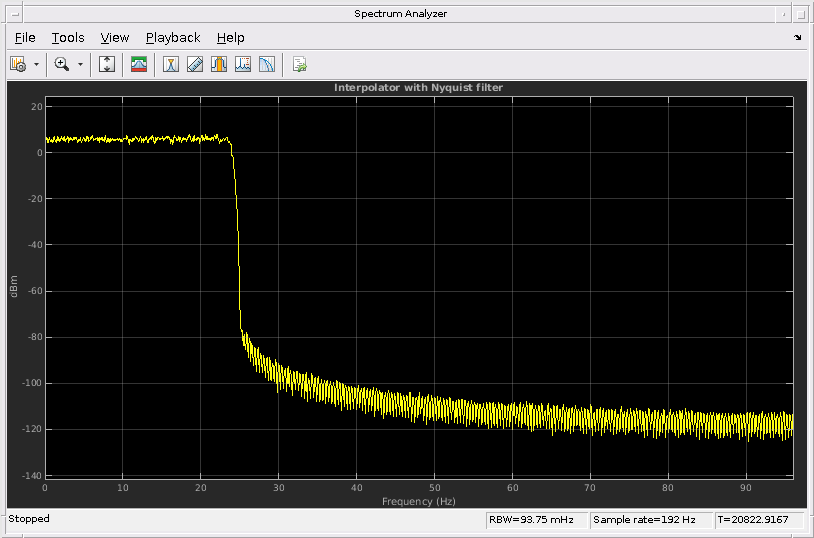Click the Generate Script toolbar icon
Viewport: 814px width, 538px height.
pyautogui.click(x=299, y=64)
